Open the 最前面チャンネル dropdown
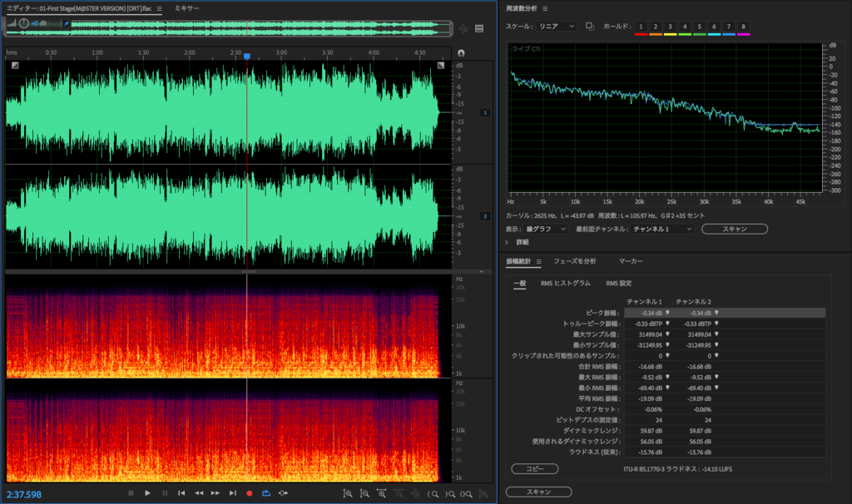The height and width of the screenshot is (504, 852). pos(662,230)
